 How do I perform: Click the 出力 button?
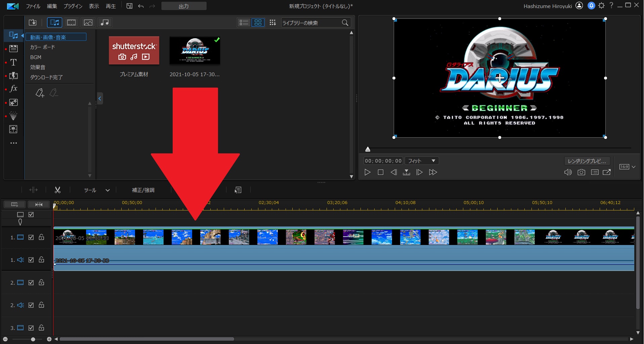click(184, 6)
